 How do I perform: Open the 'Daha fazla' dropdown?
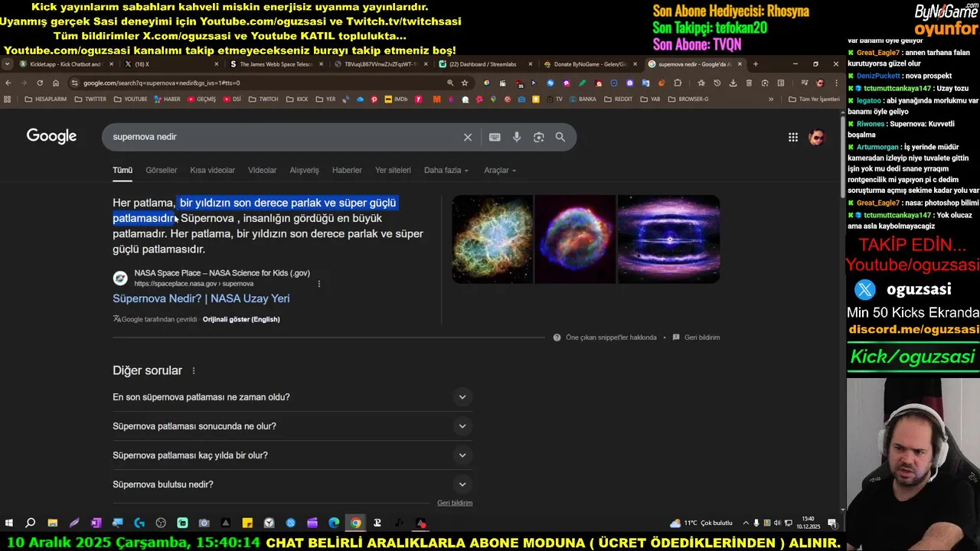pyautogui.click(x=446, y=170)
